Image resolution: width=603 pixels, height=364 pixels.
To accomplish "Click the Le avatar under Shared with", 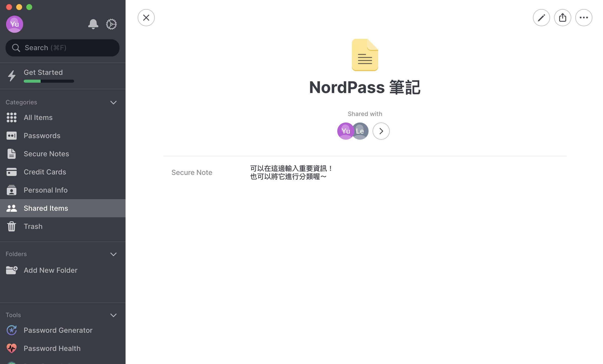I will [360, 131].
